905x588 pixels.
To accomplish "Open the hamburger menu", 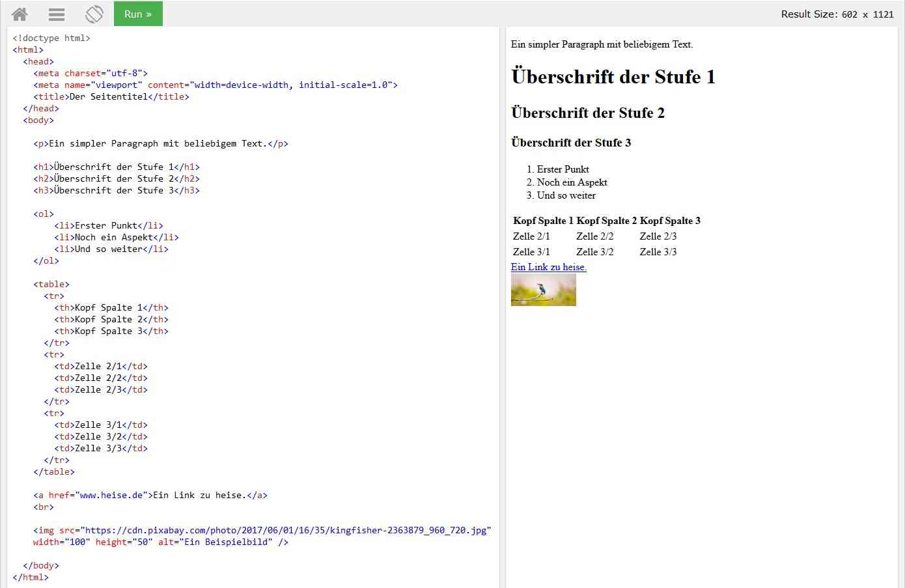I will (x=55, y=14).
